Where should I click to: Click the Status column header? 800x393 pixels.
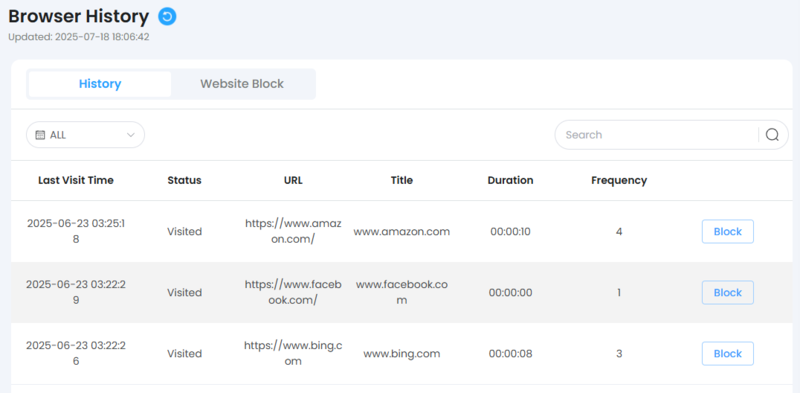[x=184, y=180]
